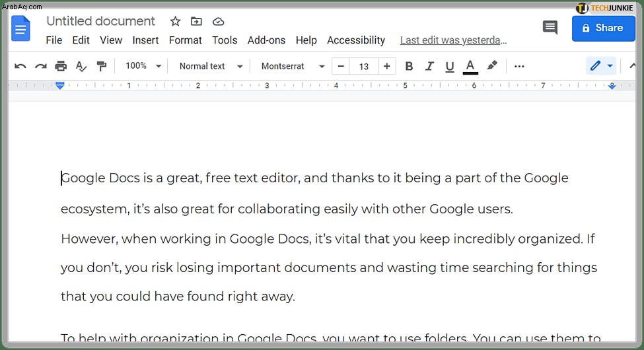
Task: Open the text color picker
Action: point(470,67)
